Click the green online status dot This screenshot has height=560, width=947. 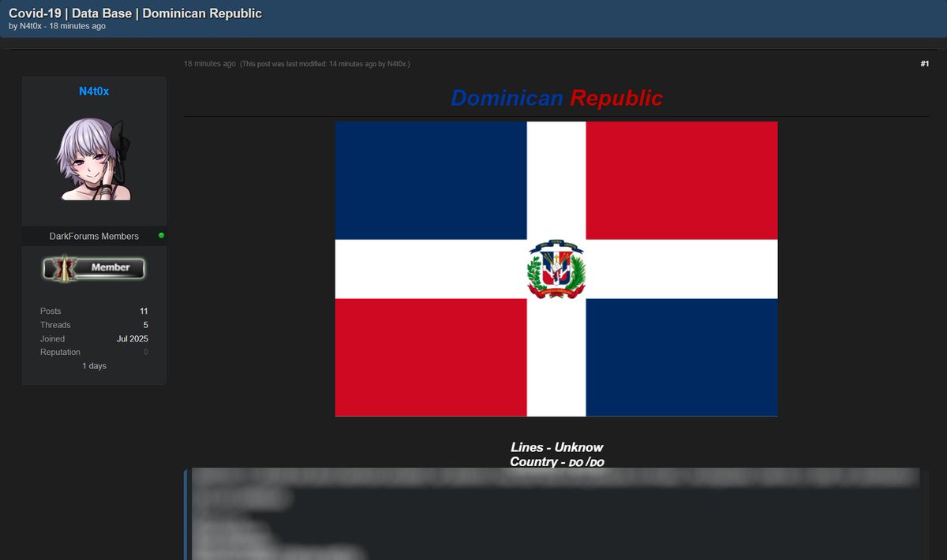(161, 236)
